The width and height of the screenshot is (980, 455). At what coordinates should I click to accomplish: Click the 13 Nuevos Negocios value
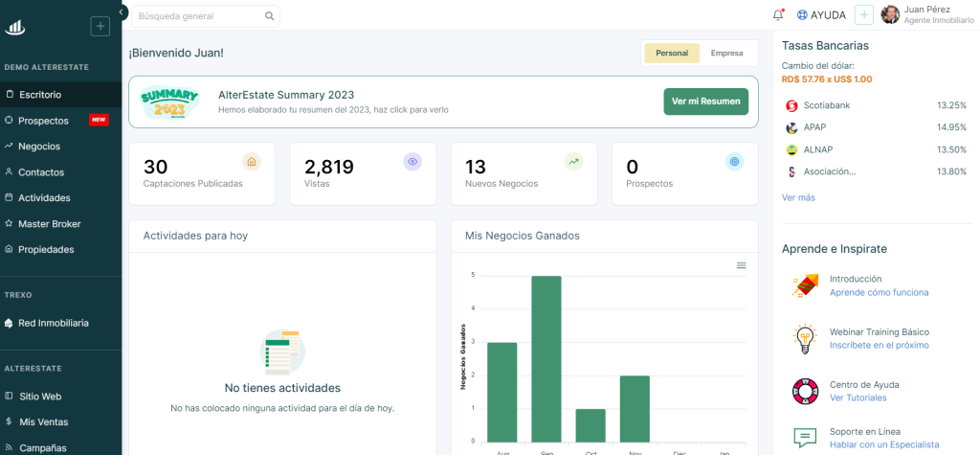click(x=476, y=167)
